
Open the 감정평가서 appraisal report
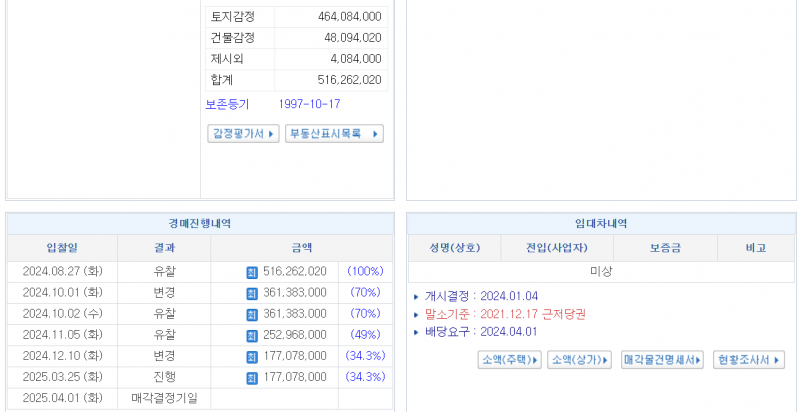click(243, 134)
